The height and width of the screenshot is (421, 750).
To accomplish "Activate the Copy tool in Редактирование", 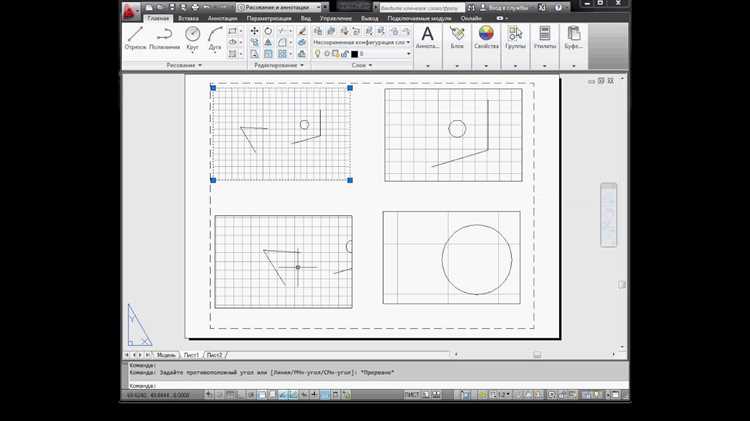I will 254,43.
